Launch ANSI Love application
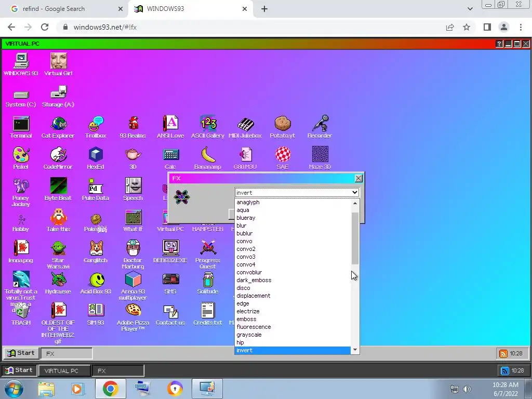Viewport: 532px width, 399px height. pyautogui.click(x=170, y=127)
